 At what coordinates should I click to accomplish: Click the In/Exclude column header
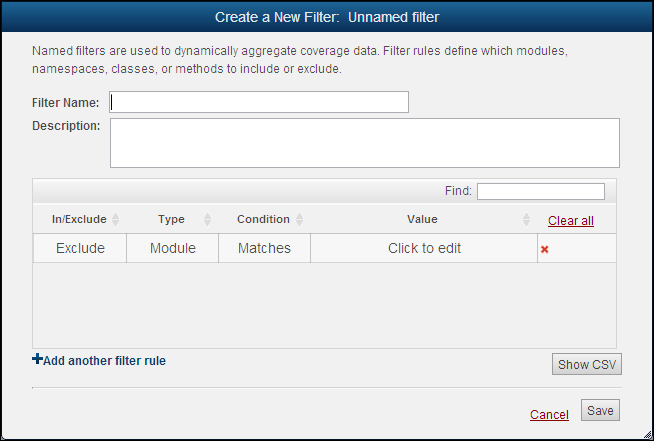pos(78,220)
